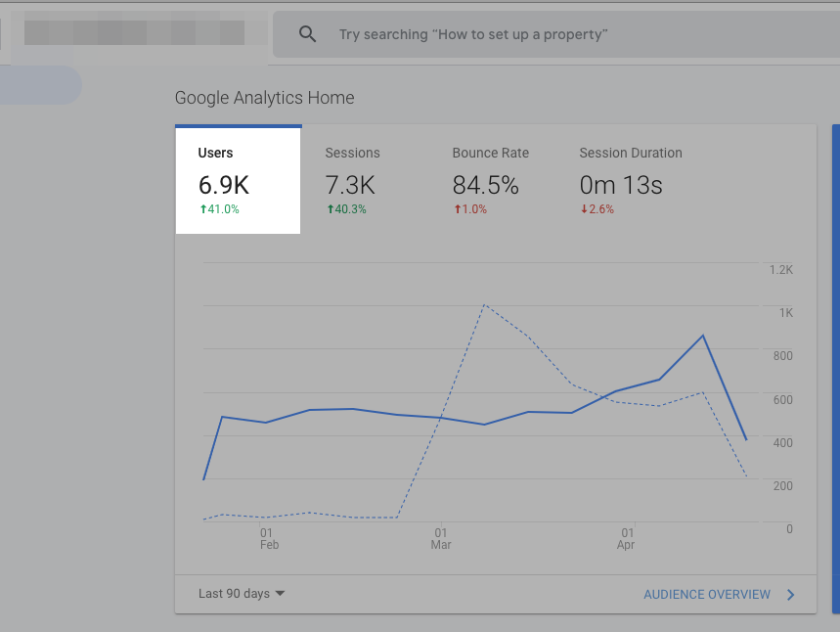The height and width of the screenshot is (632, 840).
Task: Click the 01 Apr axis label
Action: click(x=626, y=539)
